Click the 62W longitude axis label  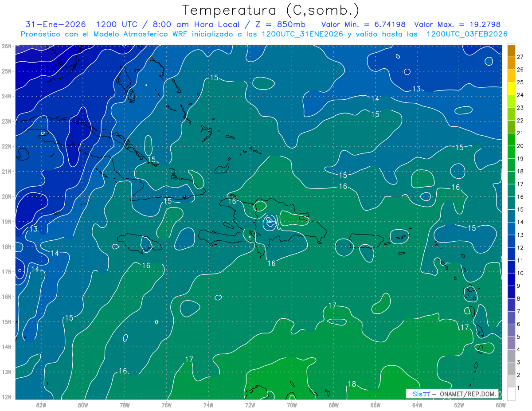[x=459, y=405]
